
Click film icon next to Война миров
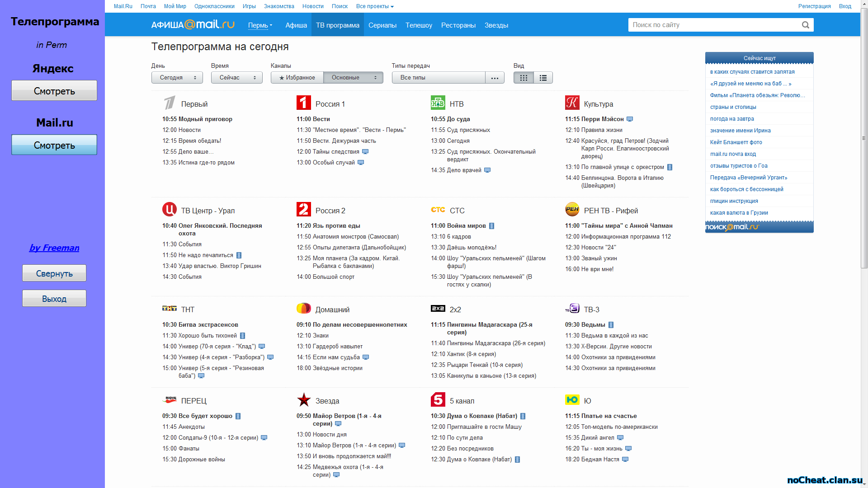(x=492, y=226)
